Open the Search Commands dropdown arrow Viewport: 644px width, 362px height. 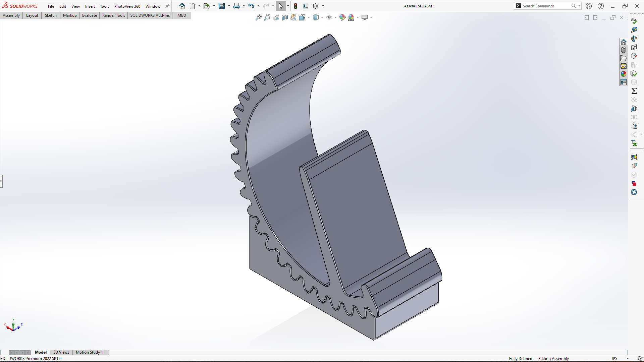point(579,6)
